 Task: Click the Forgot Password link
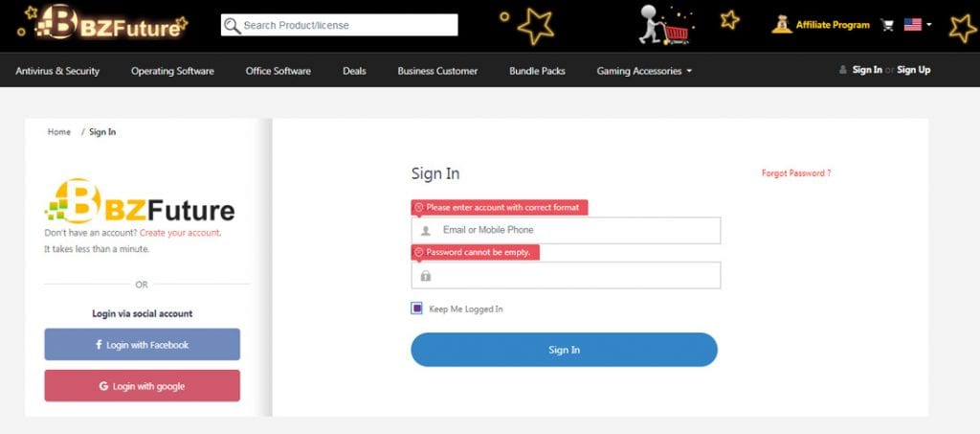[x=795, y=173]
